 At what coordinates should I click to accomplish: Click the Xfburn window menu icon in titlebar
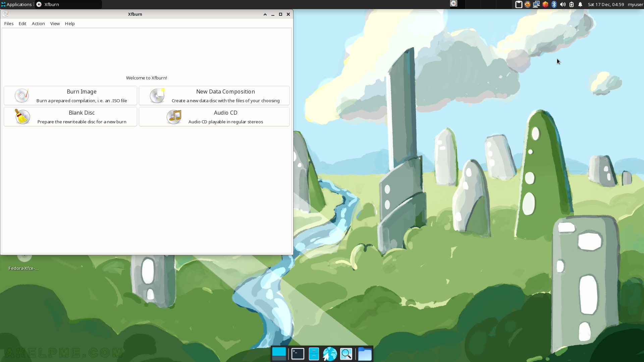pos(5,14)
